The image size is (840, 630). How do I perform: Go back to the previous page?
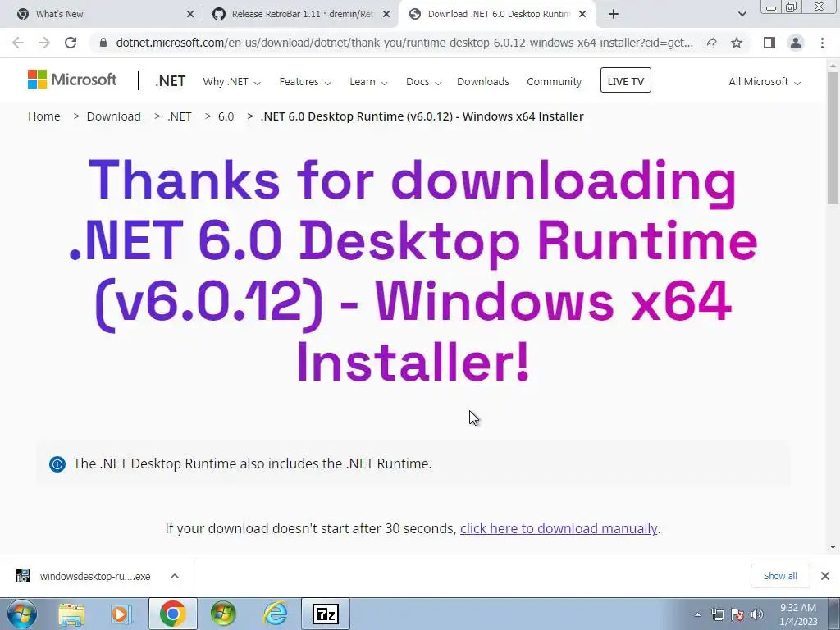pos(18,43)
